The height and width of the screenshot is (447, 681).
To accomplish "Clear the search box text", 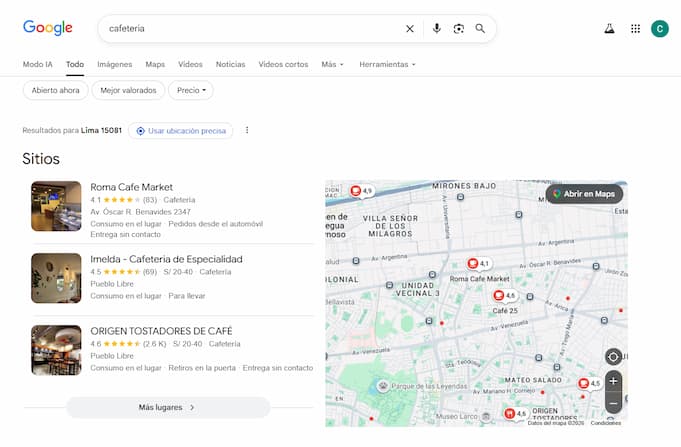I will (409, 29).
